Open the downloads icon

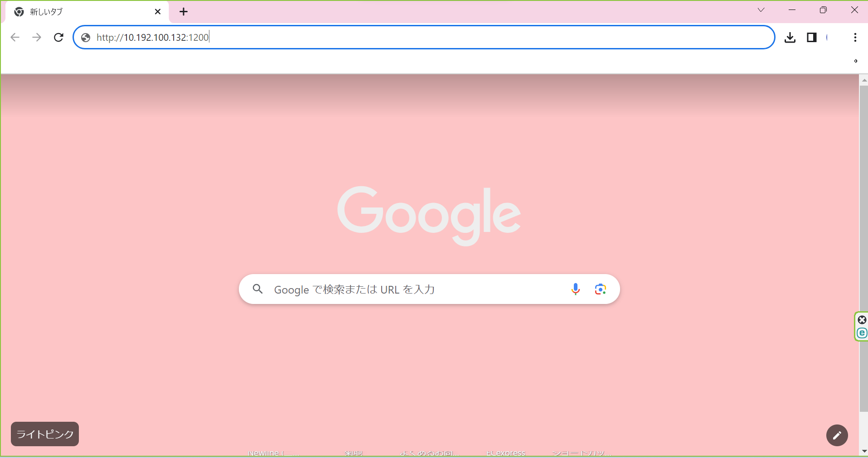coord(790,38)
